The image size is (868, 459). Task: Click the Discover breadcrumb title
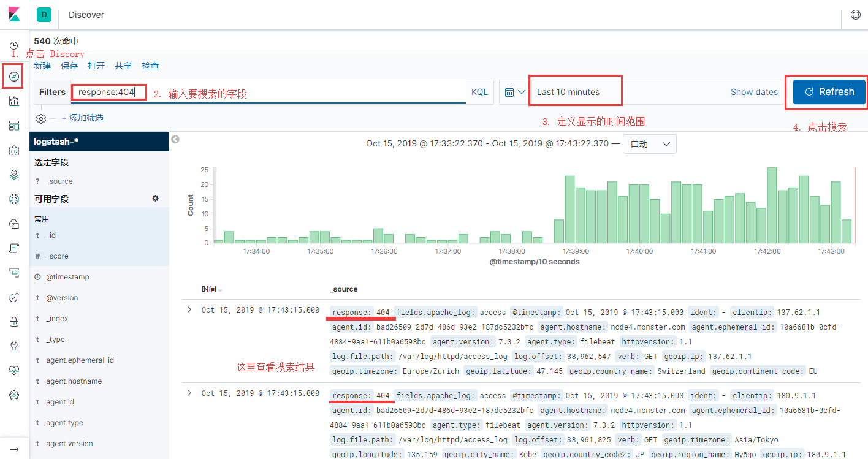point(86,15)
